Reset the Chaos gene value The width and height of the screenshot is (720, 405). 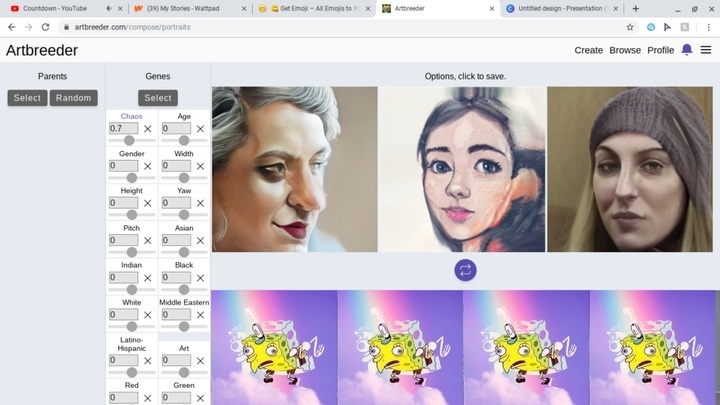click(148, 129)
